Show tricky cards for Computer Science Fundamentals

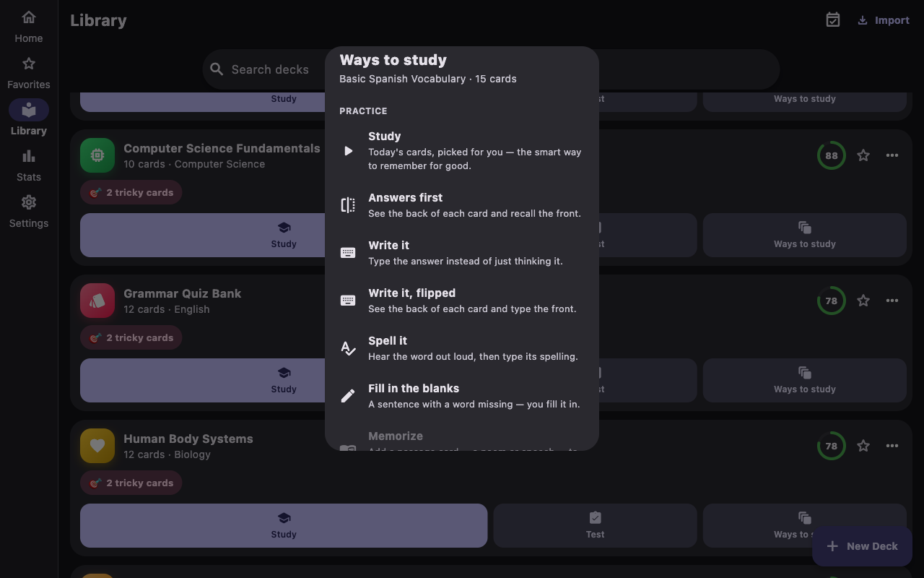coord(131,193)
